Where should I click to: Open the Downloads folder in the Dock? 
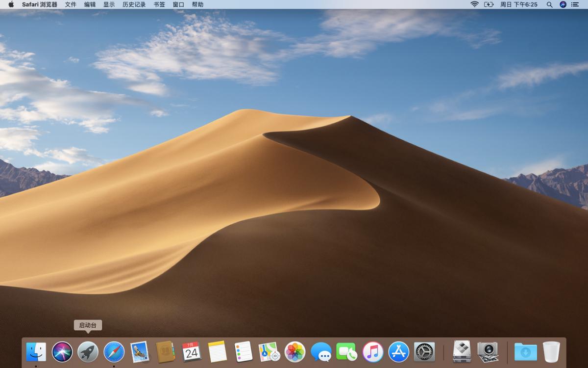(525, 352)
